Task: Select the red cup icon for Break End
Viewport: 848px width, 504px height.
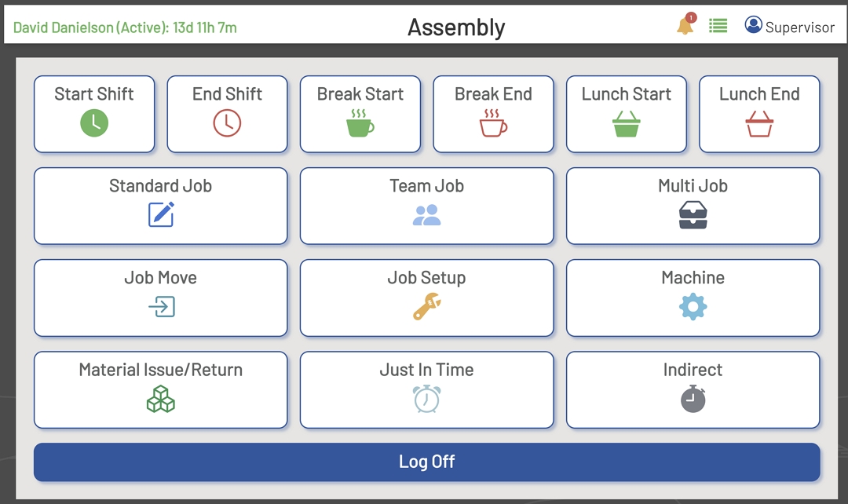Action: (492, 123)
